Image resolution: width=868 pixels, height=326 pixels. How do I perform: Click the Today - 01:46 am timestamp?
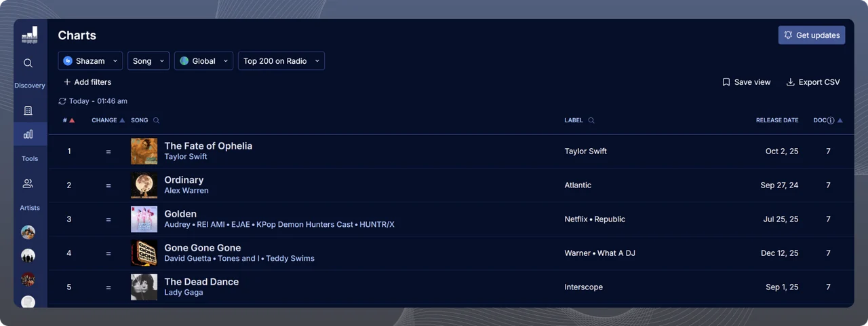[x=98, y=101]
